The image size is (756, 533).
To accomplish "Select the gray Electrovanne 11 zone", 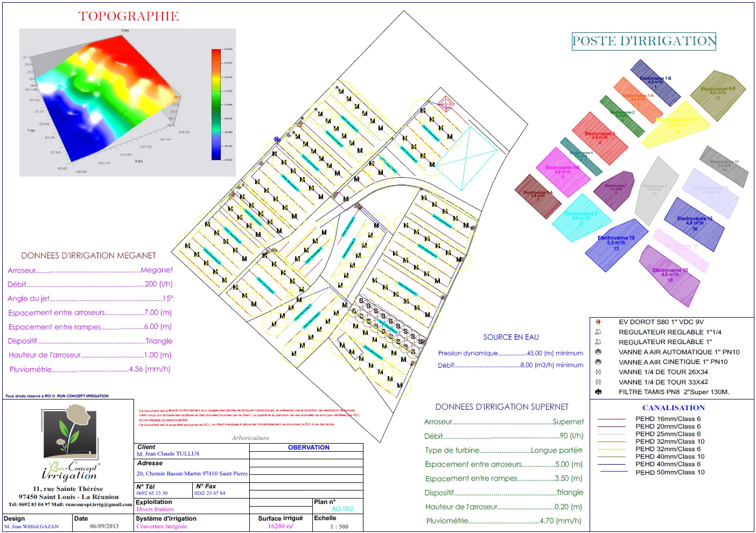I will [724, 166].
